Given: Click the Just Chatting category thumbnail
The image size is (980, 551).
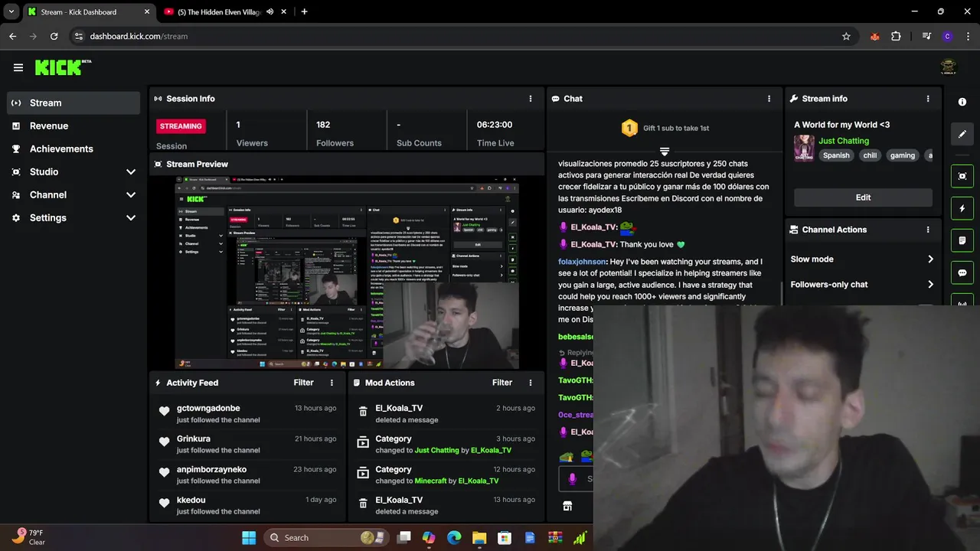Looking at the screenshot, I should tap(804, 148).
